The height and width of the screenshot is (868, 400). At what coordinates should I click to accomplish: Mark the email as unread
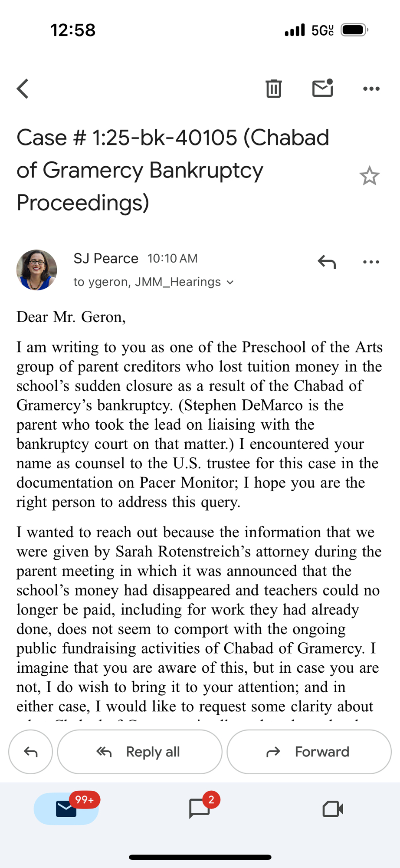pos(322,88)
